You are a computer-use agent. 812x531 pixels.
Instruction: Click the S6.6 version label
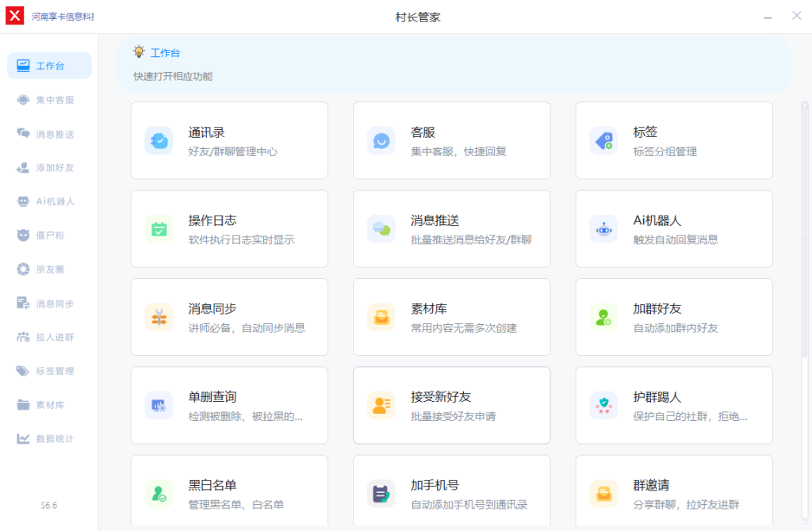pos(48,505)
